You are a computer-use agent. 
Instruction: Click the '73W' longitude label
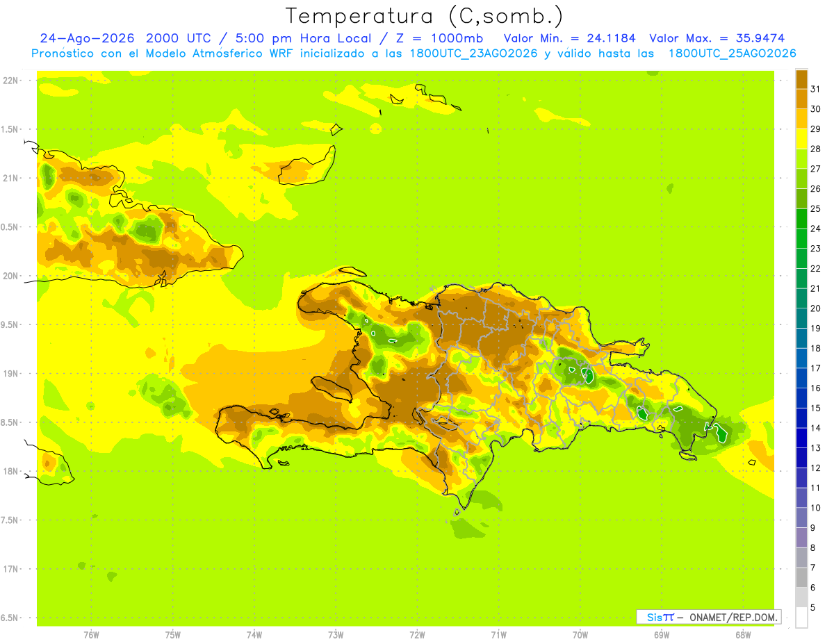336,635
